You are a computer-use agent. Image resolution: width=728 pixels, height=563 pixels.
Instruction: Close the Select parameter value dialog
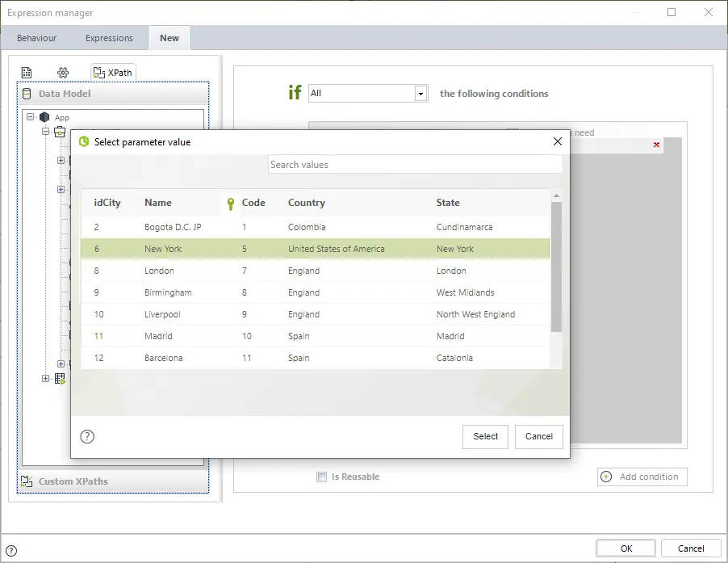tap(558, 141)
